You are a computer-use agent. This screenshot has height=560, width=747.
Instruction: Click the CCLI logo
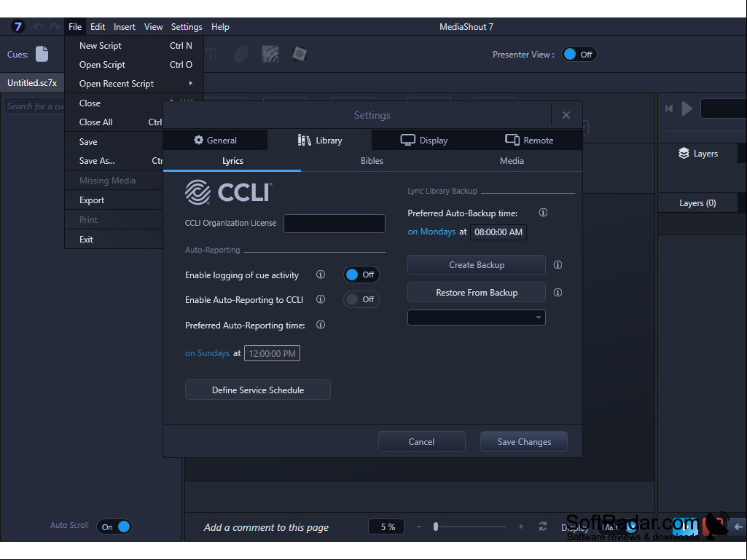[229, 192]
